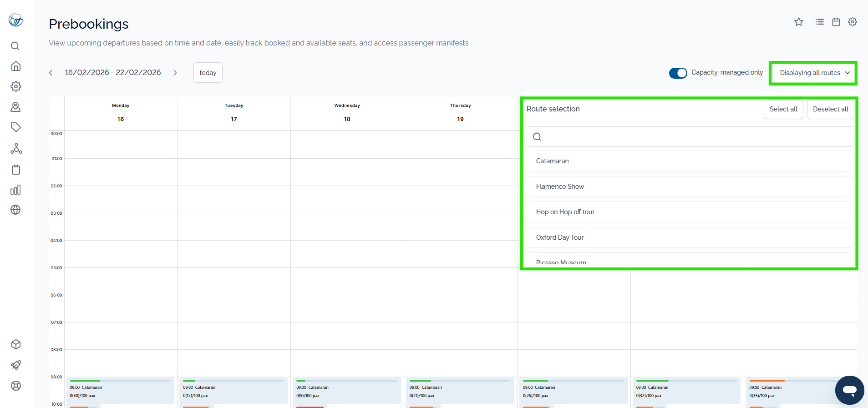868x408 pixels.
Task: Collapse the Displaying all routes dropdown
Action: coord(815,73)
